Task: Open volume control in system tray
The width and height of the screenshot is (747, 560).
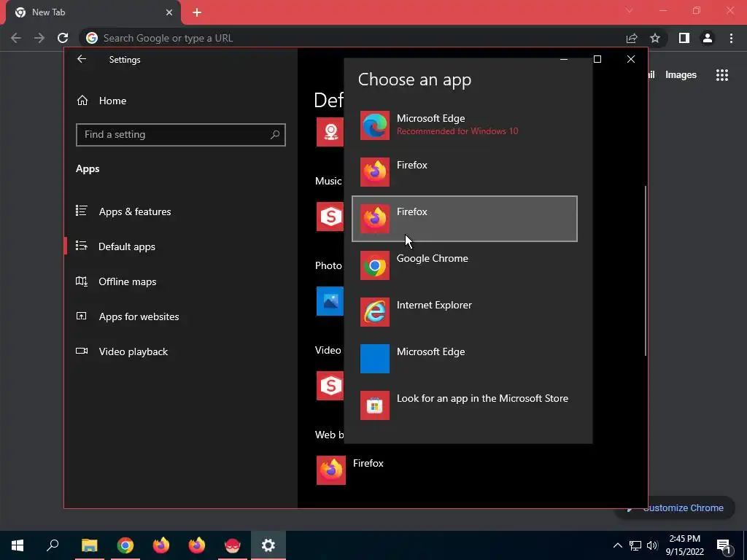Action: (x=652, y=545)
